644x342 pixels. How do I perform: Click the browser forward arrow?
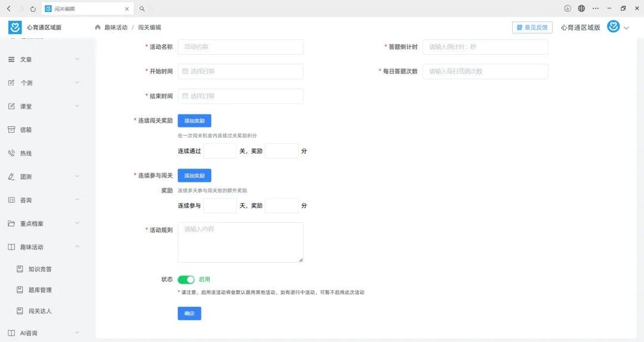coord(21,8)
